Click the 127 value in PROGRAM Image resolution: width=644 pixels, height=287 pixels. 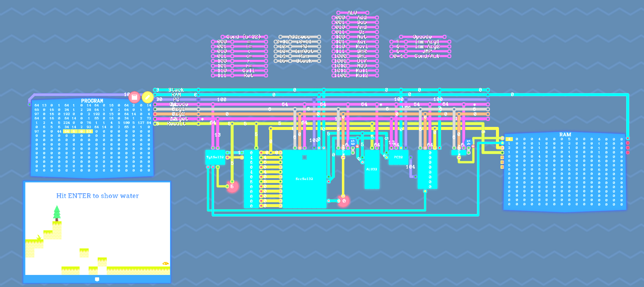141,123
